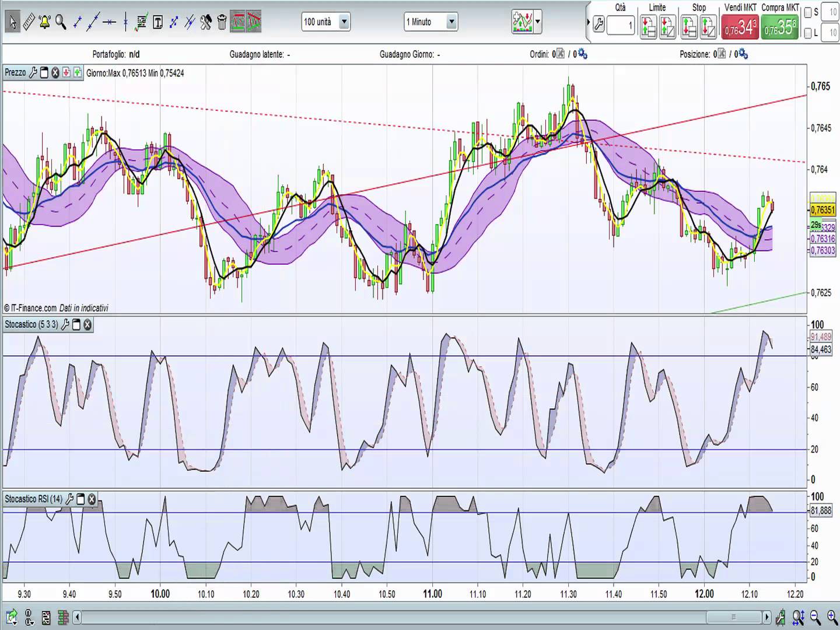Image resolution: width=840 pixels, height=630 pixels.
Task: Select the horizontal line drawing tool
Action: [110, 22]
